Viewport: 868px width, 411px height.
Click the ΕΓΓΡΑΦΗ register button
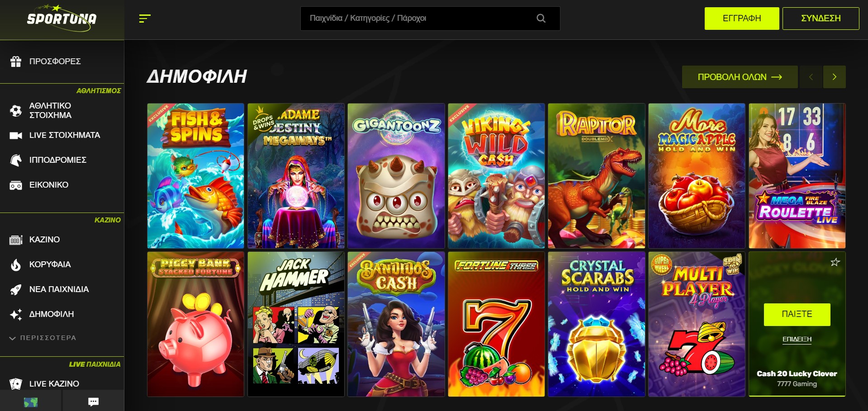(x=742, y=19)
